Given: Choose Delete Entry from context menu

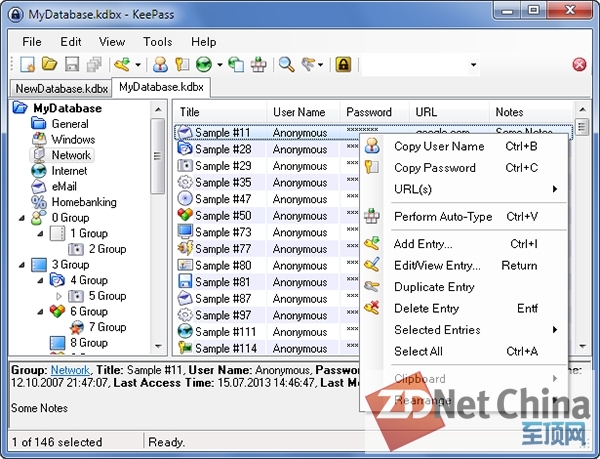Looking at the screenshot, I should 464,308.
